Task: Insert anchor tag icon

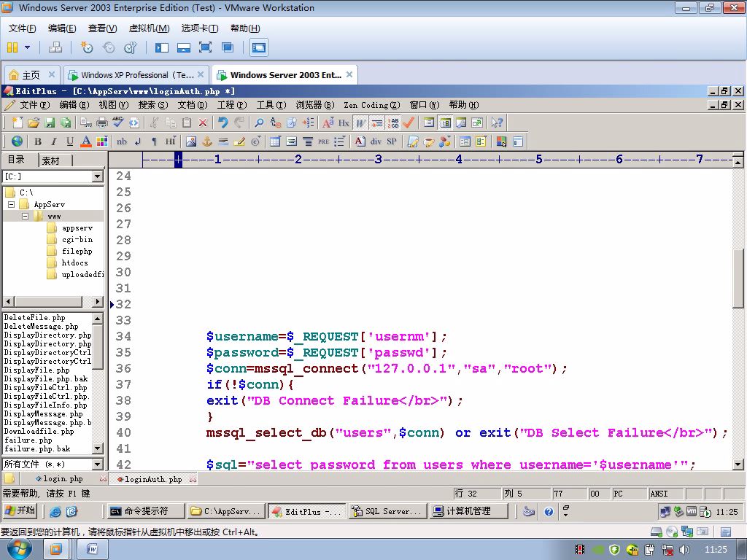Action: [x=206, y=141]
